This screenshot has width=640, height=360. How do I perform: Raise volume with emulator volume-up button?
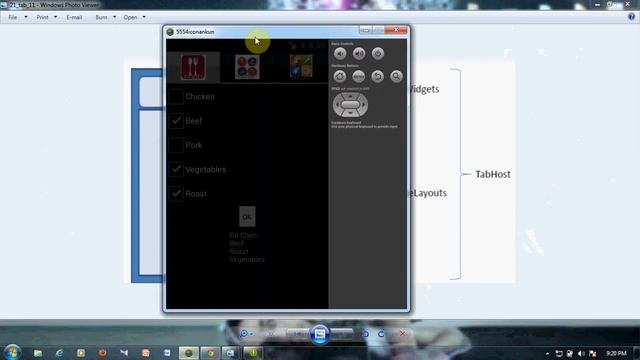point(359,53)
